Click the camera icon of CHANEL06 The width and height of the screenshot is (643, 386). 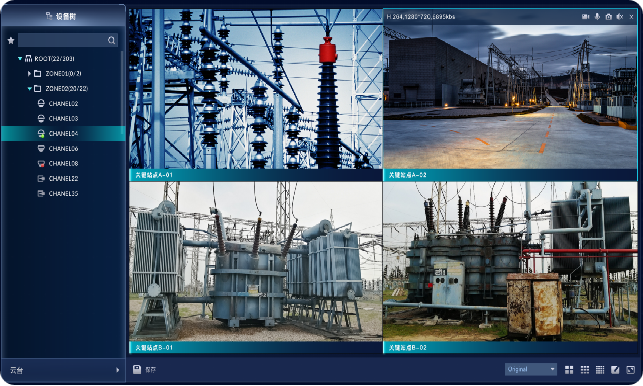point(41,148)
